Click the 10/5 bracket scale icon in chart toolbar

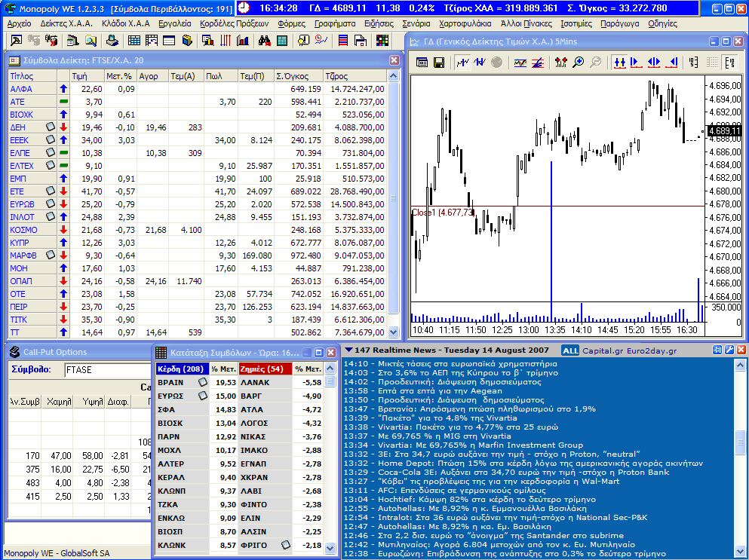tap(694, 62)
